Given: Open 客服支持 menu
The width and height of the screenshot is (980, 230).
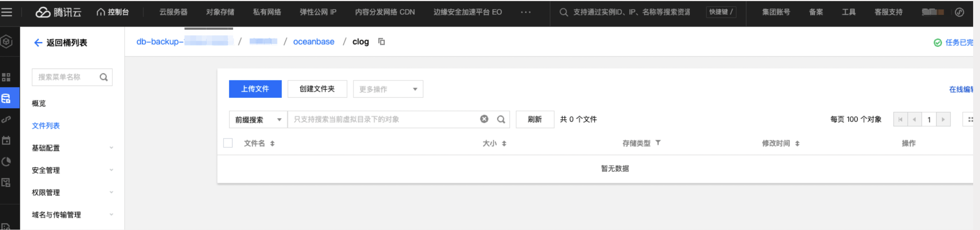Looking at the screenshot, I should (889, 12).
